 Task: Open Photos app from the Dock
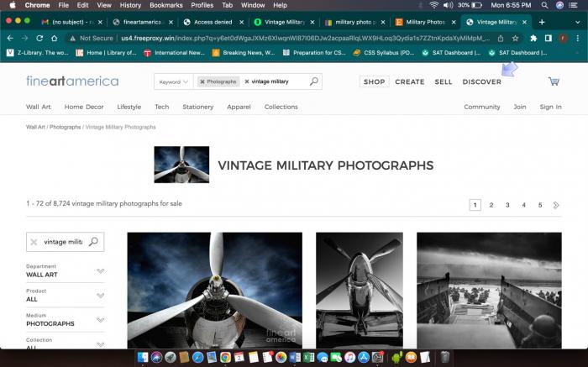pyautogui.click(x=281, y=357)
